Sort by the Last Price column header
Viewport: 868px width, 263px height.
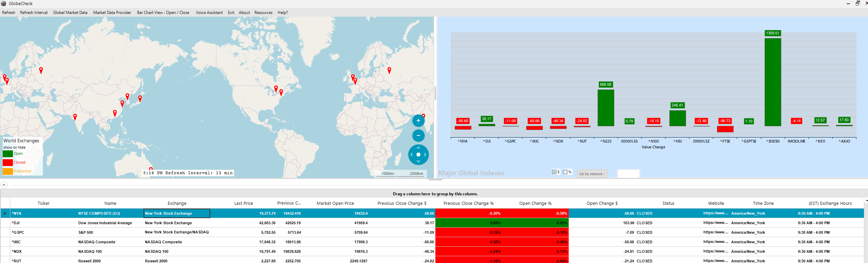(244, 203)
